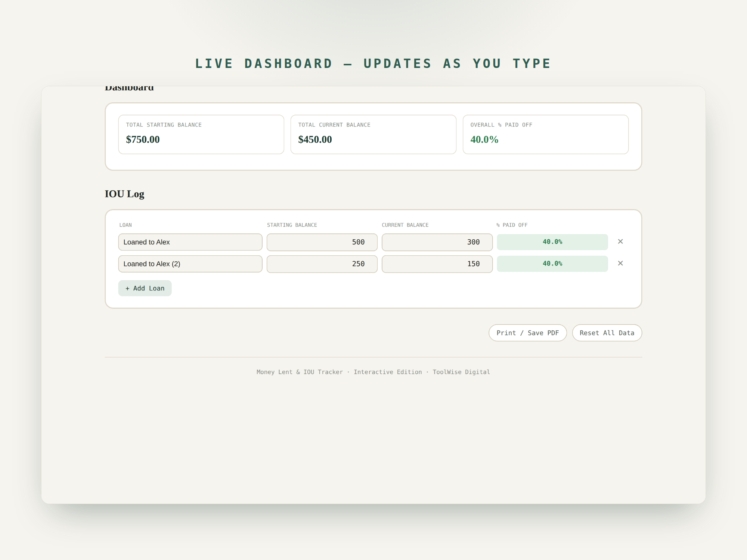Image resolution: width=747 pixels, height=560 pixels.
Task: Edit the Loaned to Alex name field
Action: coord(190,242)
